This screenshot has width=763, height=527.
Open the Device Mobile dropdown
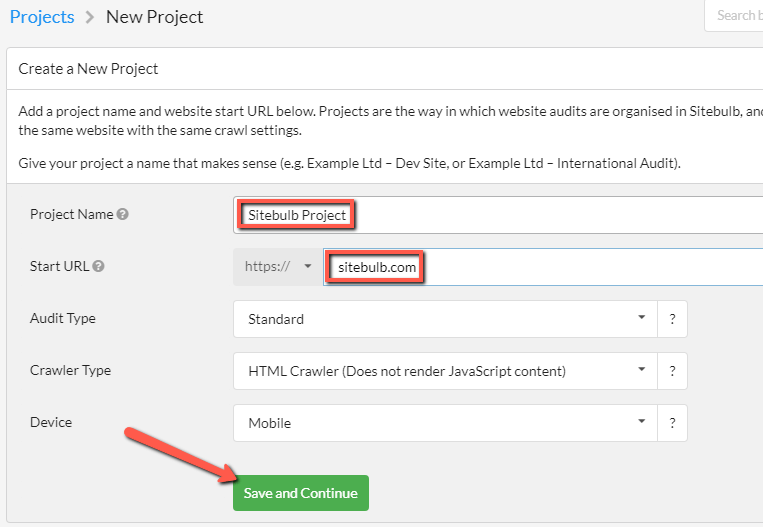click(445, 423)
